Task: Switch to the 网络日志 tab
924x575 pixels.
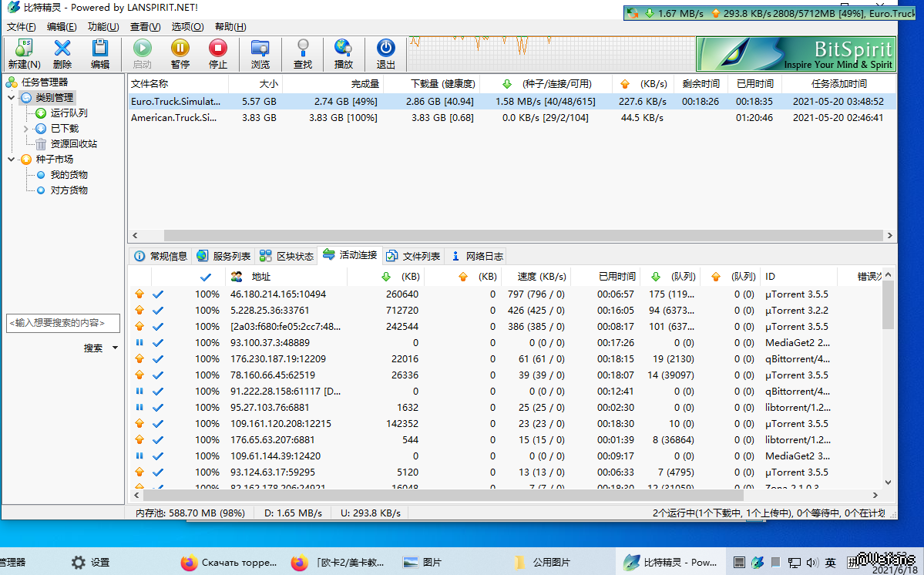Action: coord(477,256)
